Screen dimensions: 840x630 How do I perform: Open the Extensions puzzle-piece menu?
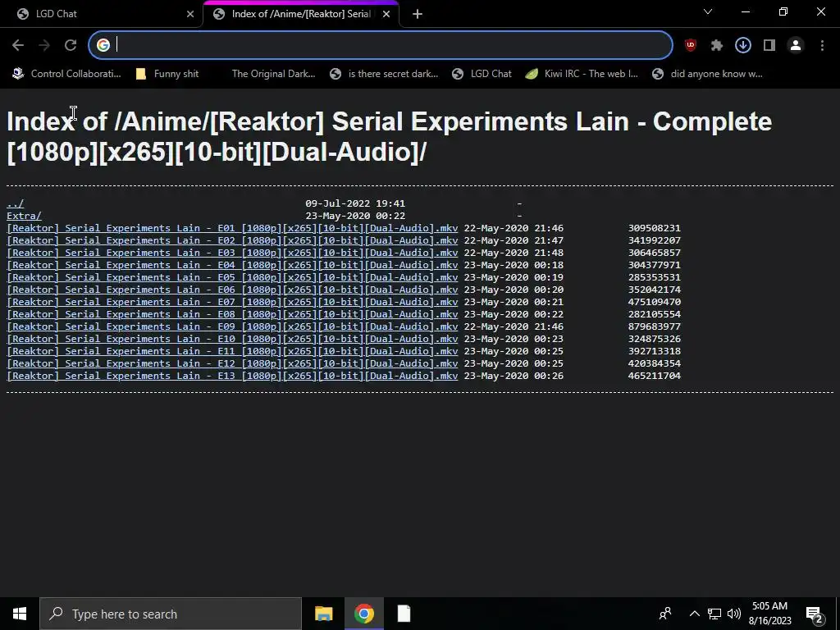click(717, 46)
